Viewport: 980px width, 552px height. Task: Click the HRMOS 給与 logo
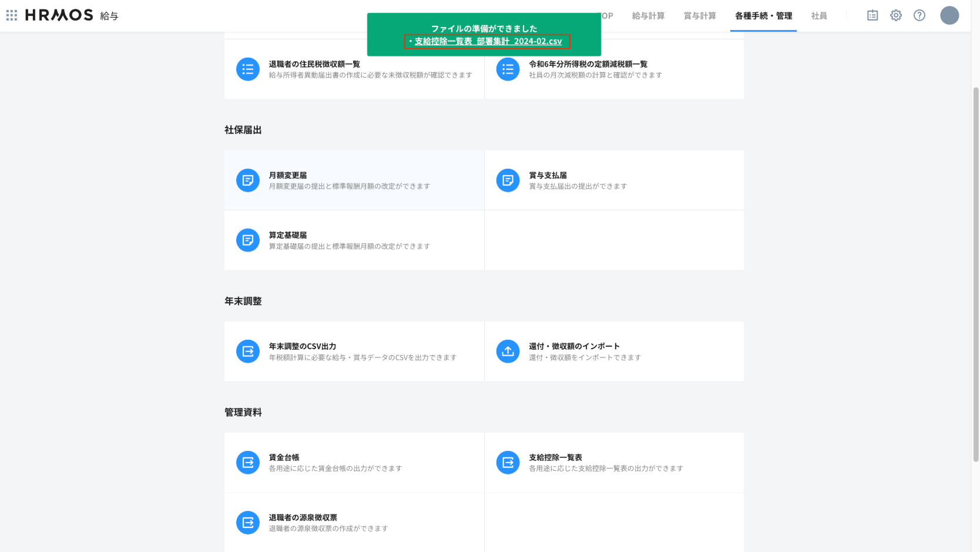(71, 15)
